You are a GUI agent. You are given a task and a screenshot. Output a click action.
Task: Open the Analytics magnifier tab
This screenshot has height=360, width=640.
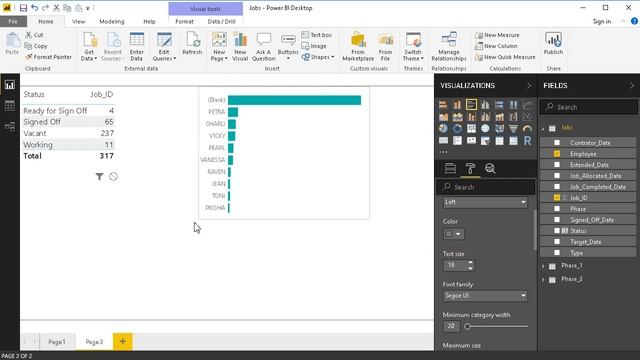tap(490, 168)
